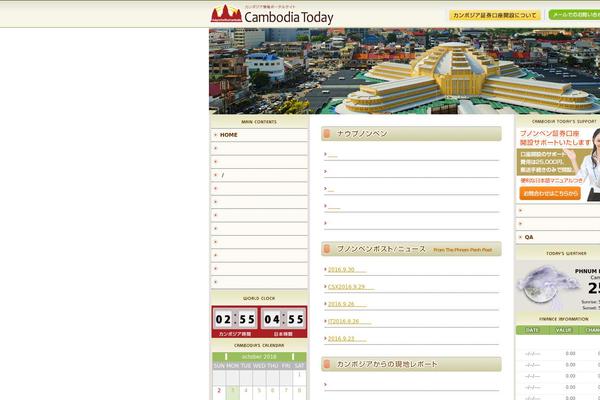Viewport: 600px width, 400px height.
Task: Open the 2016.9.26 news article
Action: point(347,304)
